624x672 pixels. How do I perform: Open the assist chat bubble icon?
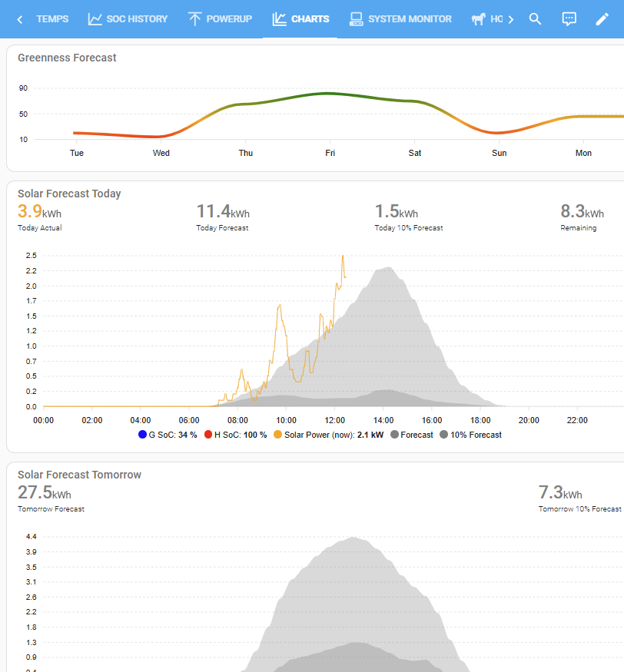coord(569,19)
